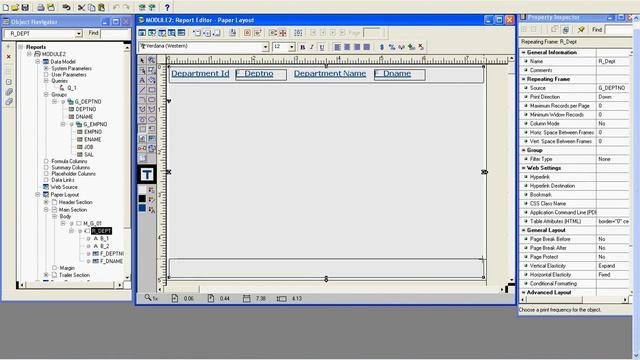Select the Magnify tool in tool palette
This screenshot has height=360, width=640.
coord(151,60)
